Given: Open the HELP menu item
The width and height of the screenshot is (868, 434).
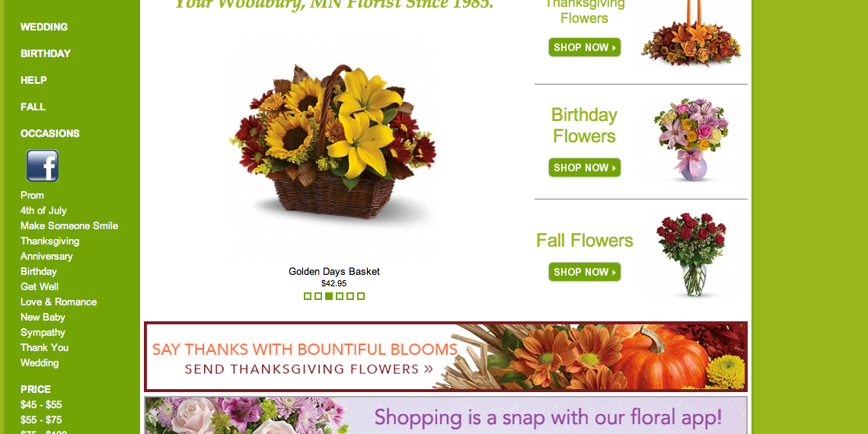Looking at the screenshot, I should [x=34, y=80].
